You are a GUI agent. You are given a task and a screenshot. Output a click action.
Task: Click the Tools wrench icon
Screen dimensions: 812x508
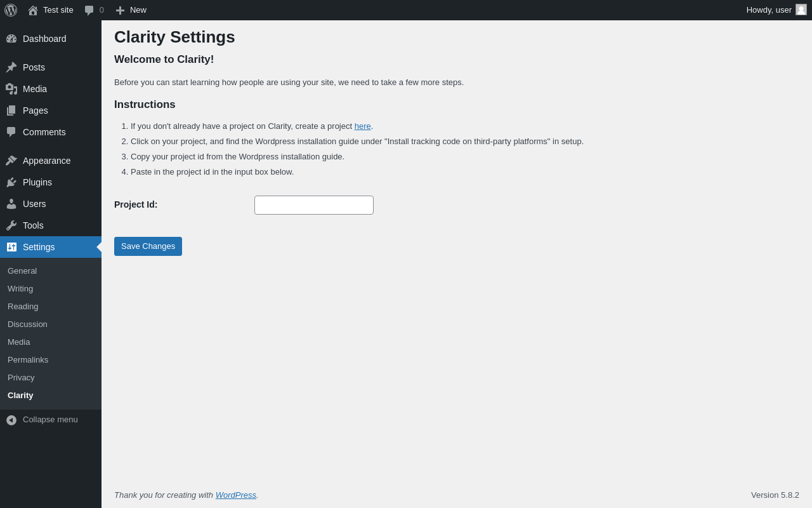pyautogui.click(x=11, y=225)
